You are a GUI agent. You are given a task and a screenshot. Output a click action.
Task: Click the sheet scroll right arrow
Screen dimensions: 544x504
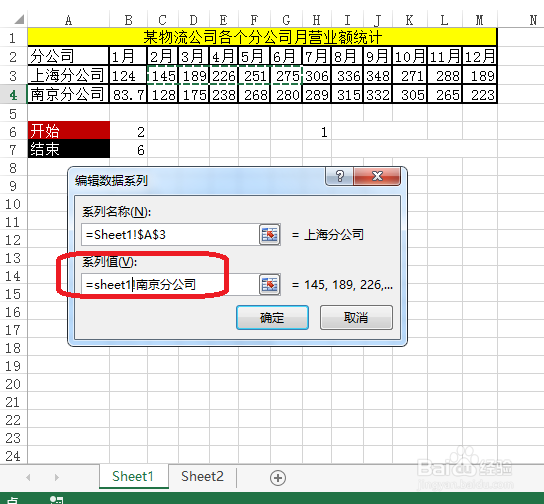pos(57,477)
